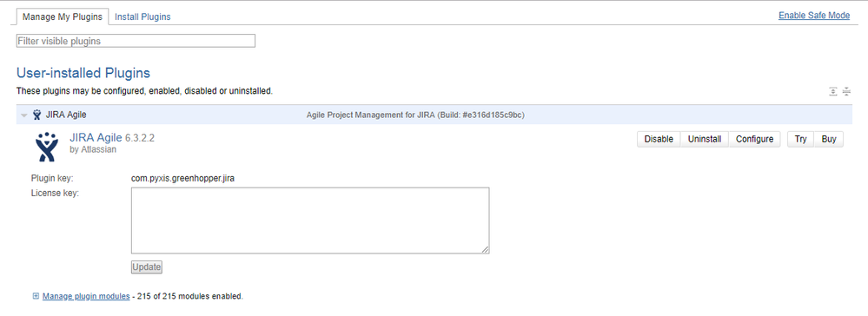The height and width of the screenshot is (316, 868).
Task: Collapse all plugins icon at right
Action: (x=846, y=91)
